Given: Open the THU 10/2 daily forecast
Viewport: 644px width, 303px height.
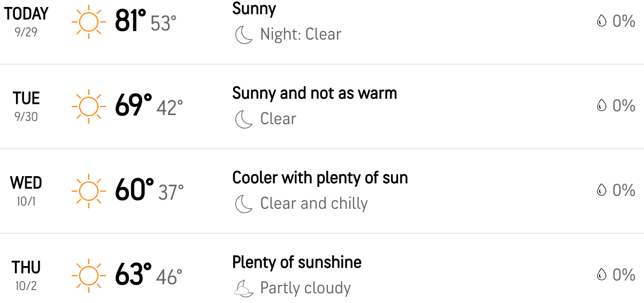Looking at the screenshot, I should pyautogui.click(x=322, y=269).
